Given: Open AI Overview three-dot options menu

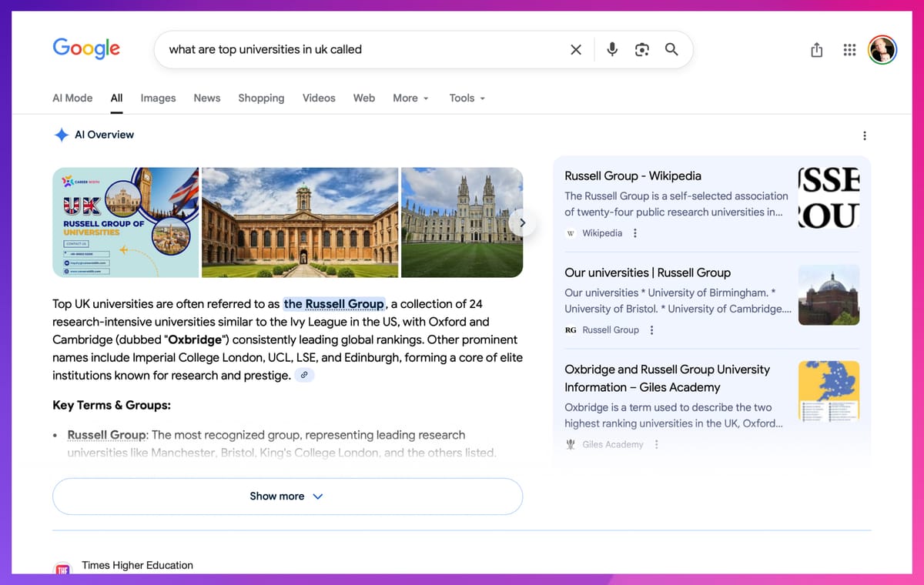Looking at the screenshot, I should click(864, 135).
